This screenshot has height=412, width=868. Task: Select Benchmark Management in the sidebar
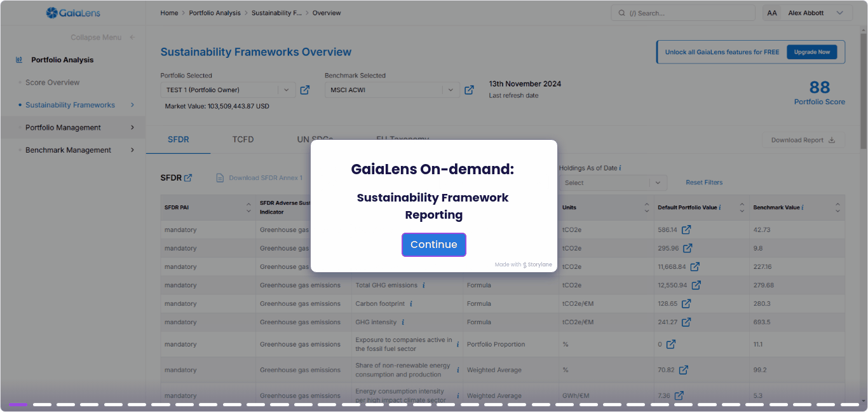click(68, 150)
